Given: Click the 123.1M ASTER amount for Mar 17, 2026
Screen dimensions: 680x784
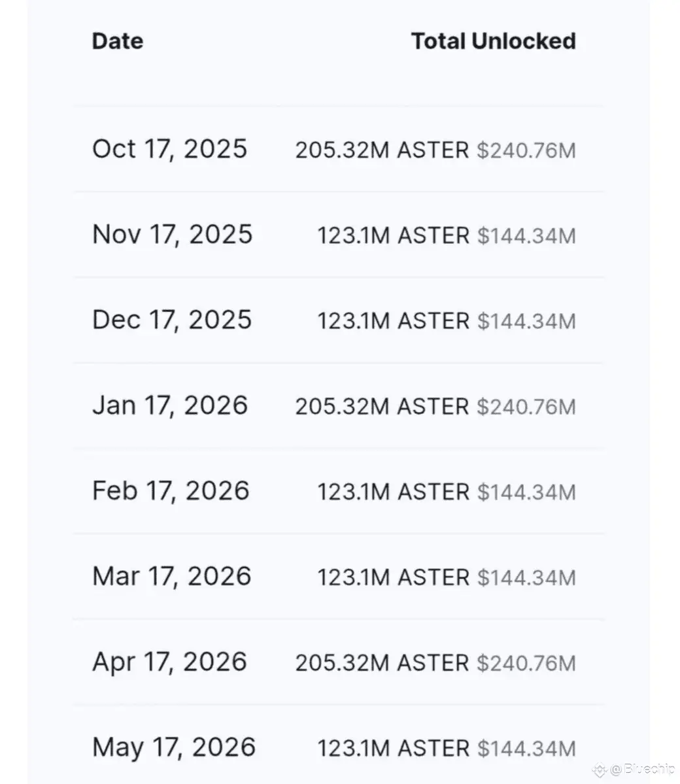Looking at the screenshot, I should tap(394, 577).
